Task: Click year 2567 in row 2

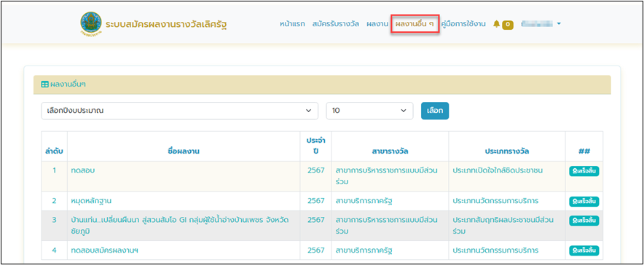Action: pyautogui.click(x=316, y=201)
